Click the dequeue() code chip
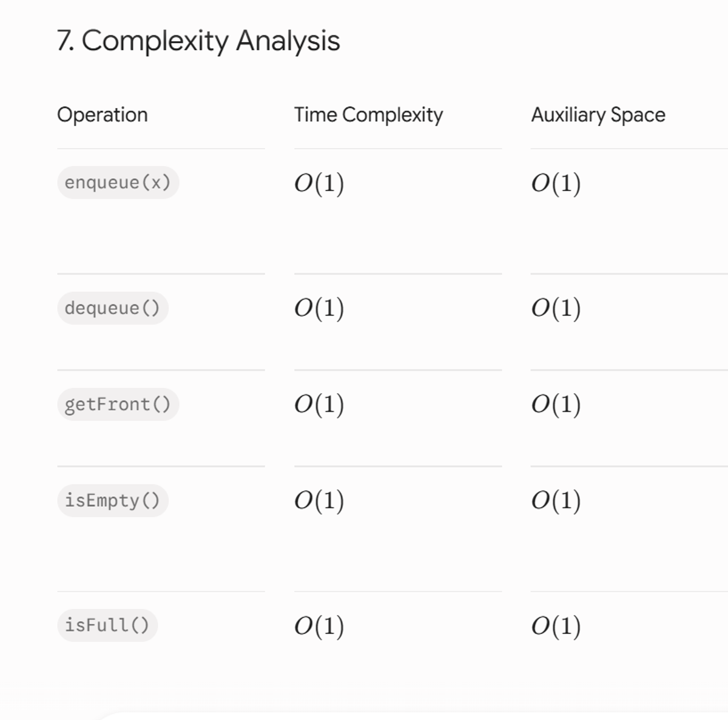 click(x=112, y=308)
